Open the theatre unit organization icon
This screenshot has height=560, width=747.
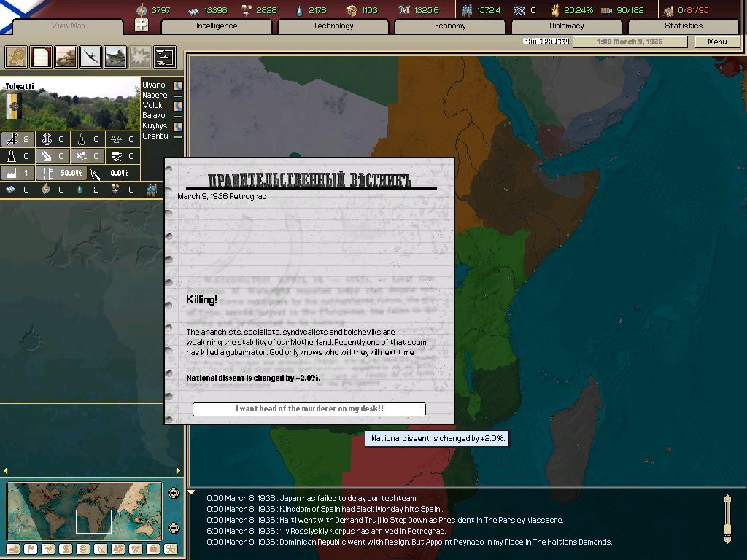[164, 57]
